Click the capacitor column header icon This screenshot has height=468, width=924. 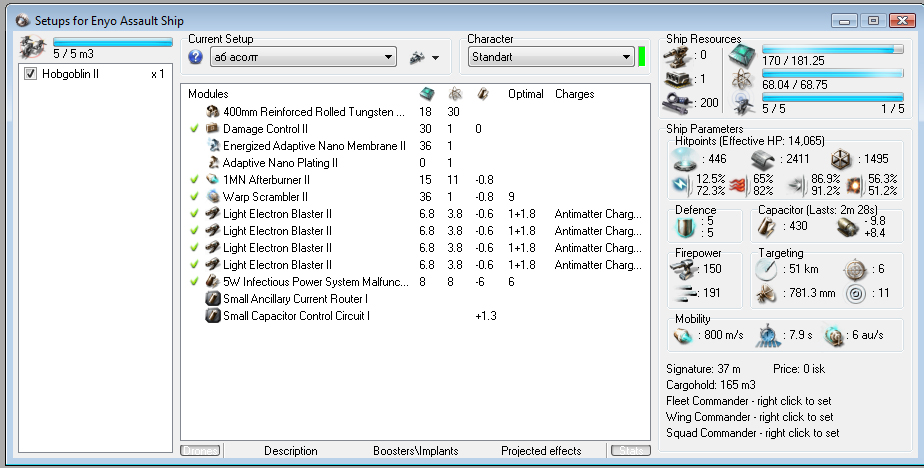483,94
